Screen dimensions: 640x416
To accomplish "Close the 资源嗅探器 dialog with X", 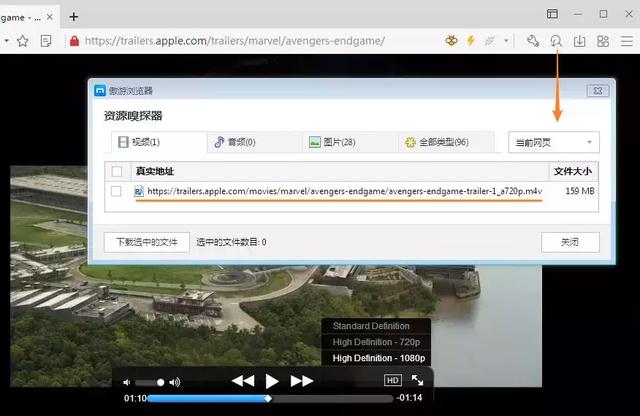I will click(598, 91).
